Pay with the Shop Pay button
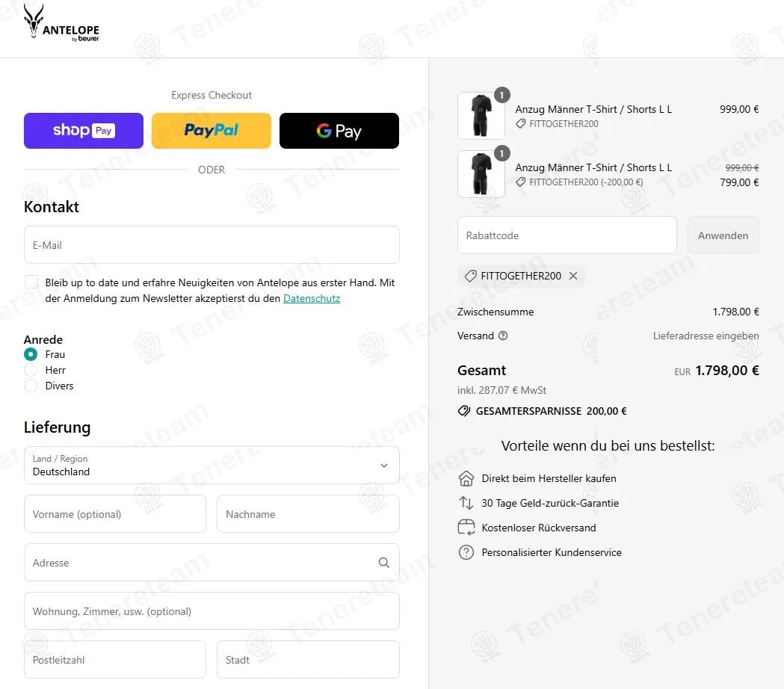The width and height of the screenshot is (784, 689). coord(84,131)
